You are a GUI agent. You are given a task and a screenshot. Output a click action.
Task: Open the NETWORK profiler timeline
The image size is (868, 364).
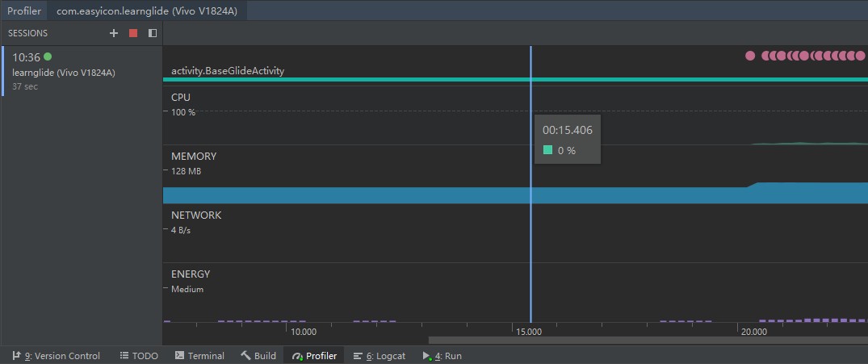(x=515, y=233)
